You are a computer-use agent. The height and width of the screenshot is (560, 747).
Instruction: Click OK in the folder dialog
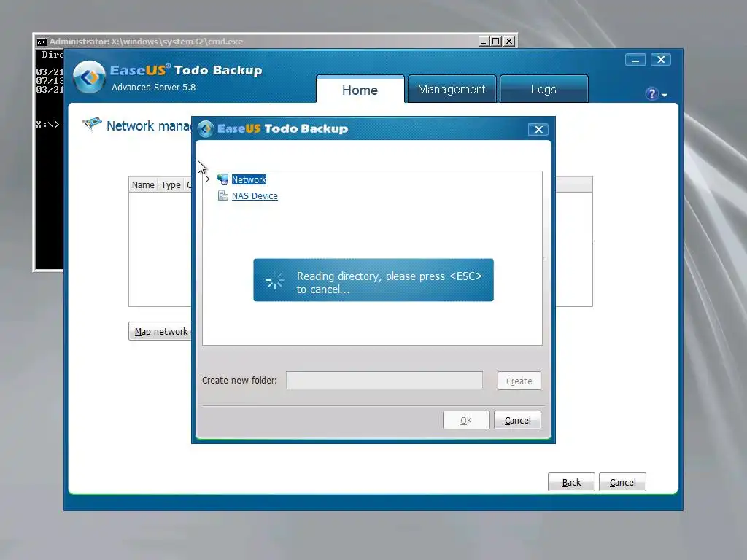click(x=466, y=420)
